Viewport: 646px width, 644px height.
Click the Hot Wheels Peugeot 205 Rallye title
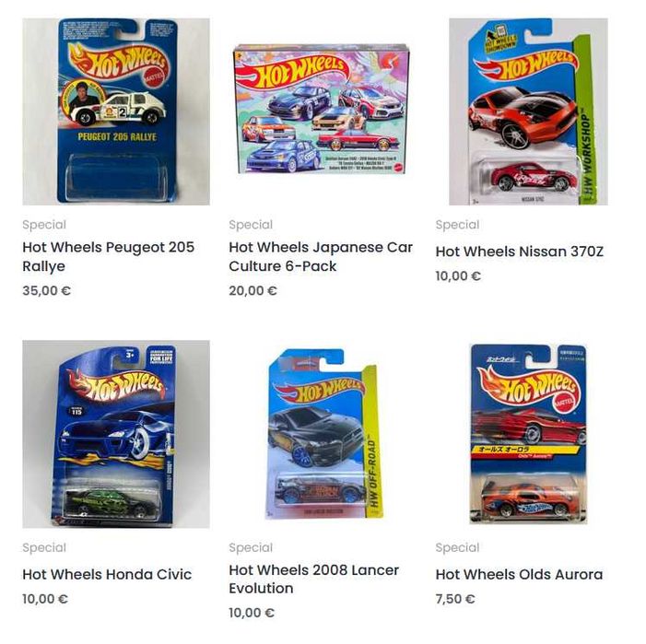pyautogui.click(x=109, y=256)
